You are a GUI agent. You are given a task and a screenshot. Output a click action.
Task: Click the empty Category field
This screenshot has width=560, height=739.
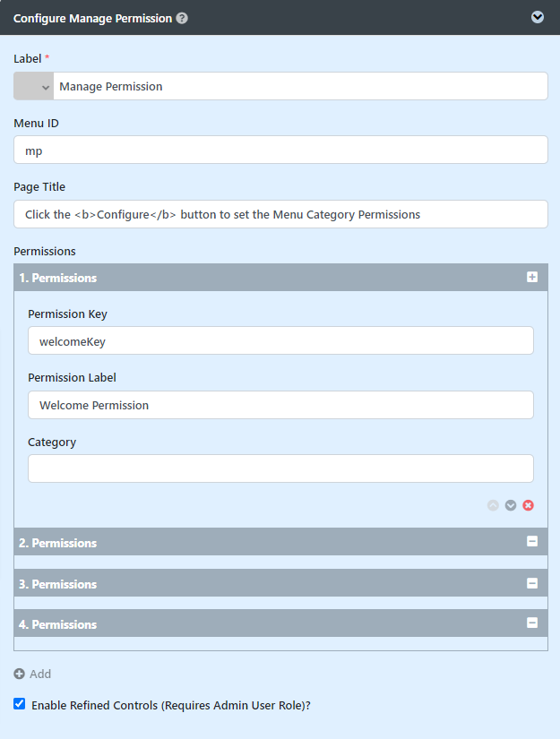[x=280, y=468]
